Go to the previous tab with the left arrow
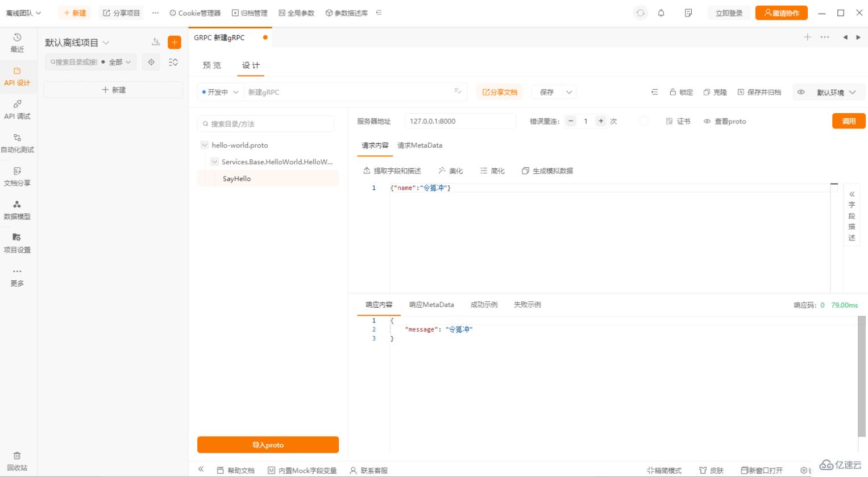Screen dimensions: 868x477 [845, 38]
